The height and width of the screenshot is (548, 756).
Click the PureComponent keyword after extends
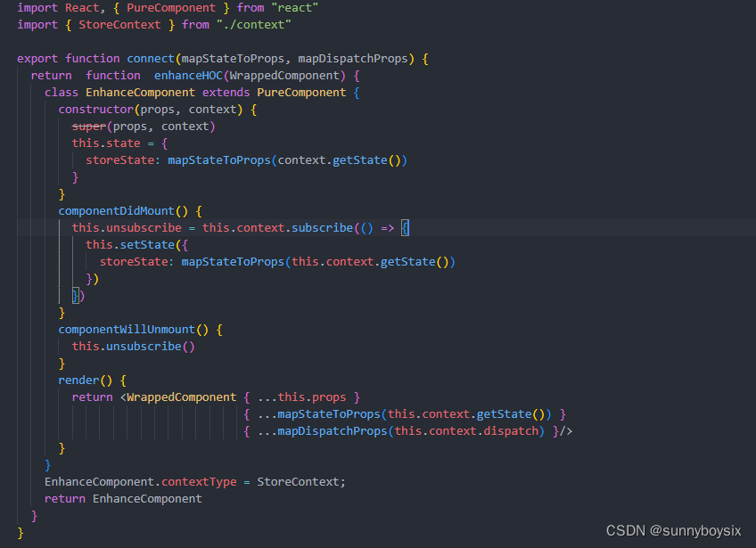pyautogui.click(x=300, y=92)
